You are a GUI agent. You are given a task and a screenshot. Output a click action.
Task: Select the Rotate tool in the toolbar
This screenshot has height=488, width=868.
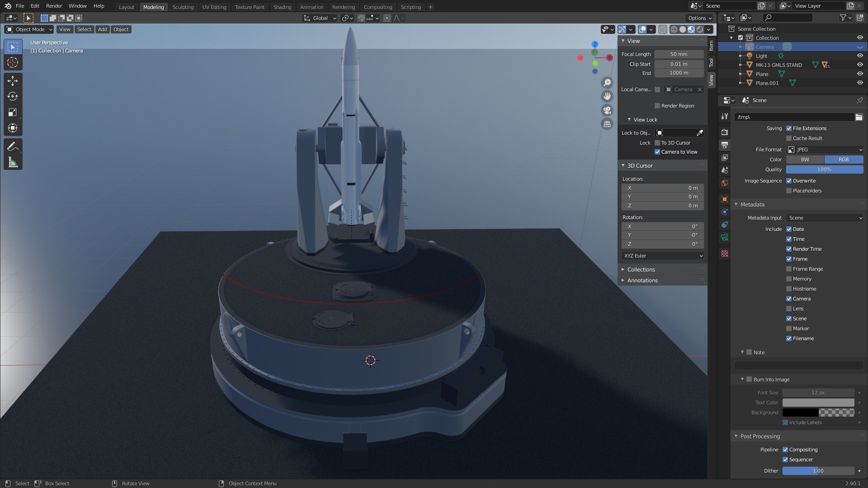[x=13, y=96]
